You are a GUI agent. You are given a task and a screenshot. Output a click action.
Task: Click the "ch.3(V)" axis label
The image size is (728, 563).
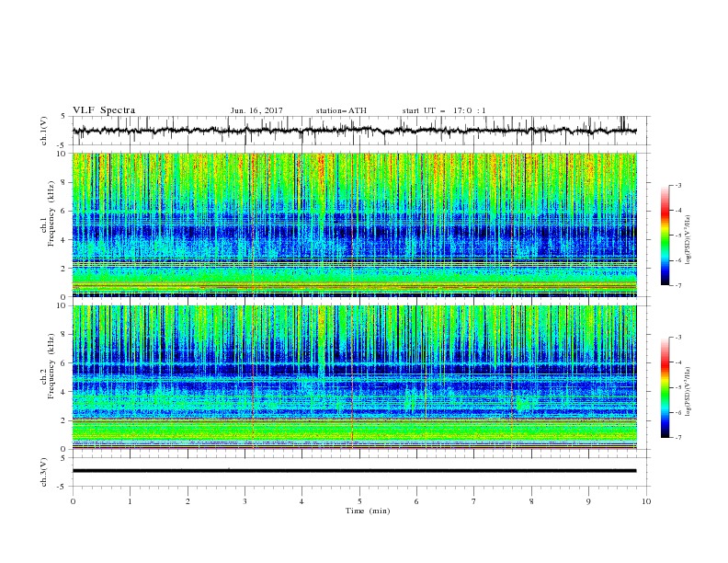[44, 472]
